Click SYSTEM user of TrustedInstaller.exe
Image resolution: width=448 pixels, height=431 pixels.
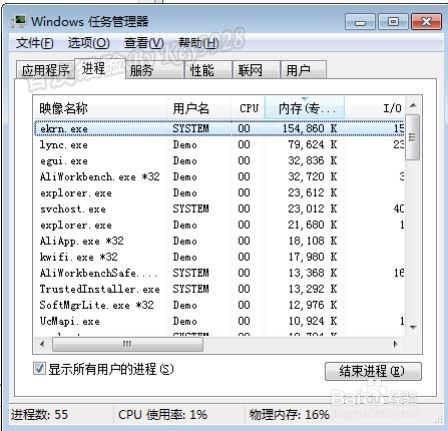[191, 289]
